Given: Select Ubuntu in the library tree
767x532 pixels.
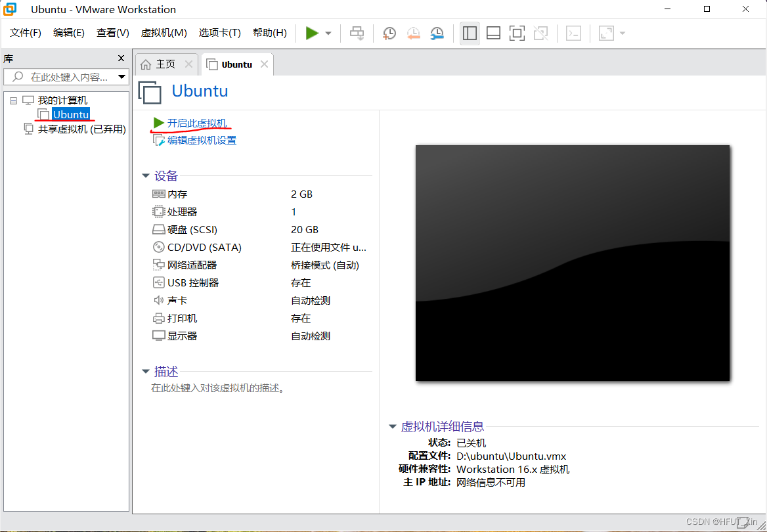Looking at the screenshot, I should point(71,114).
